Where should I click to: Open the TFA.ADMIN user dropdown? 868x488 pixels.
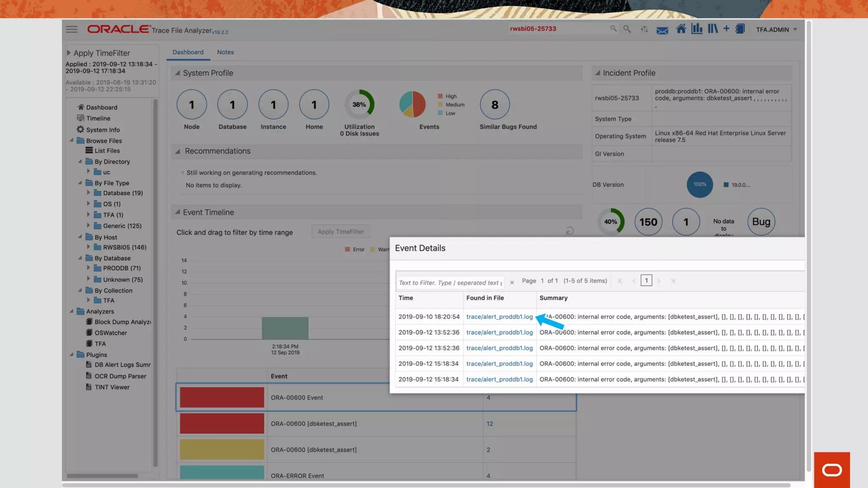tap(776, 30)
